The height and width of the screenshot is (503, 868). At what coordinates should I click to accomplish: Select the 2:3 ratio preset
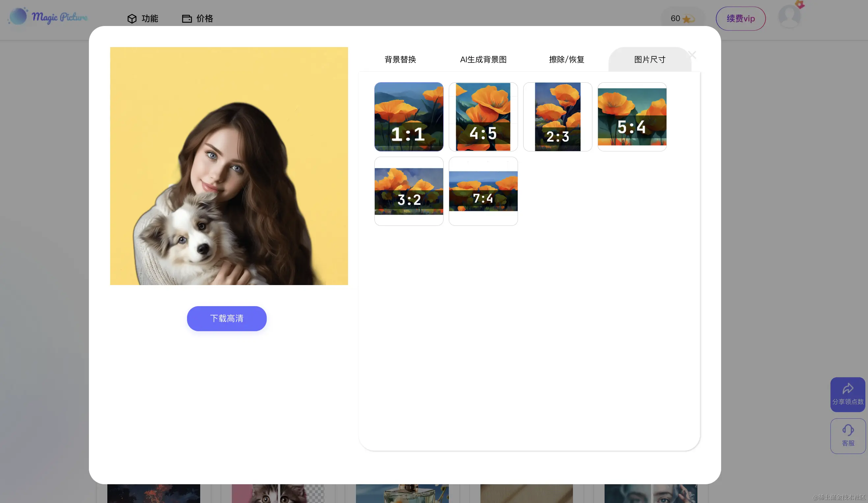(557, 117)
